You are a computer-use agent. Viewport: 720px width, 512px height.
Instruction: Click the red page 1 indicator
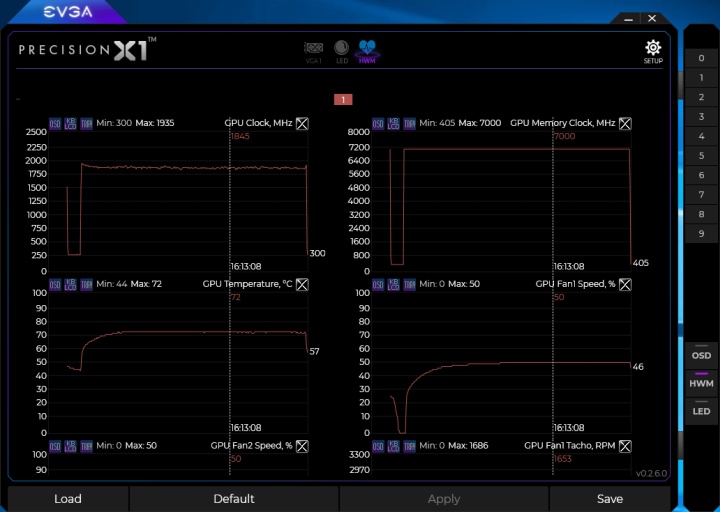click(343, 100)
